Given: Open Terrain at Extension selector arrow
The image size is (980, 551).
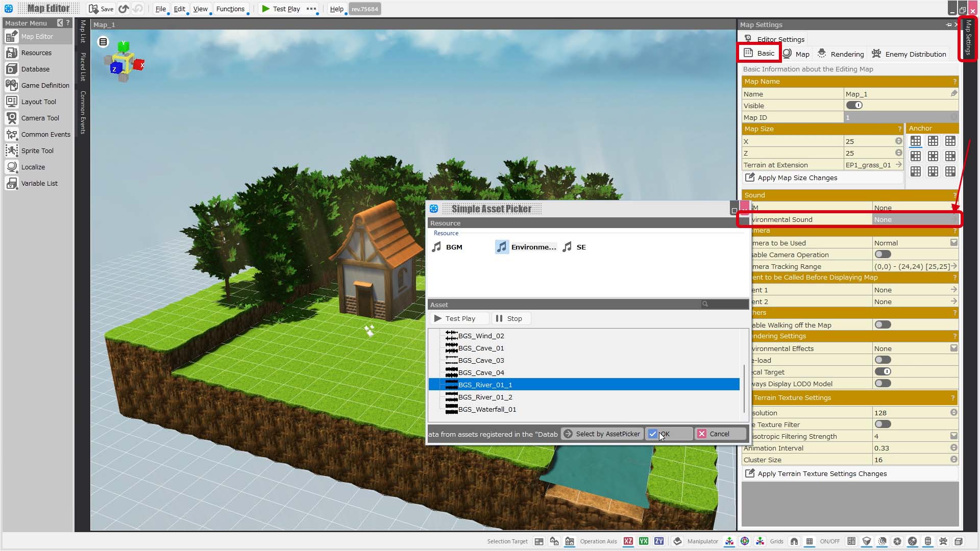Looking at the screenshot, I should (898, 165).
